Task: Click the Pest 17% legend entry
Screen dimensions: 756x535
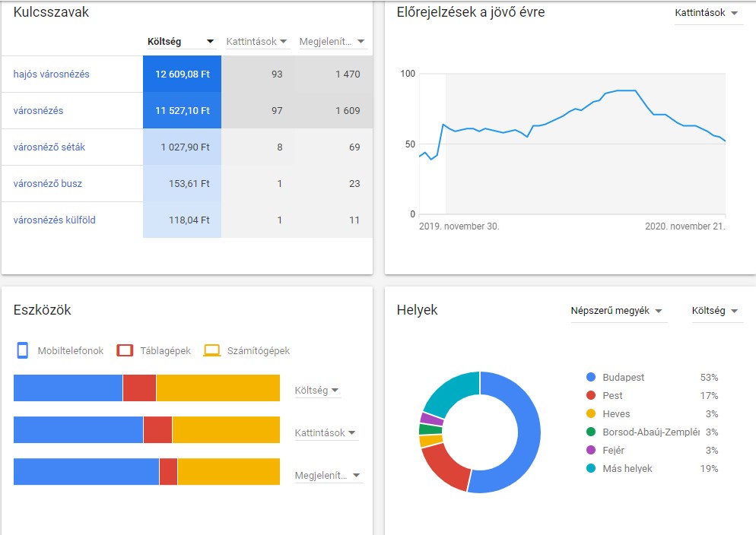Action: click(x=652, y=395)
